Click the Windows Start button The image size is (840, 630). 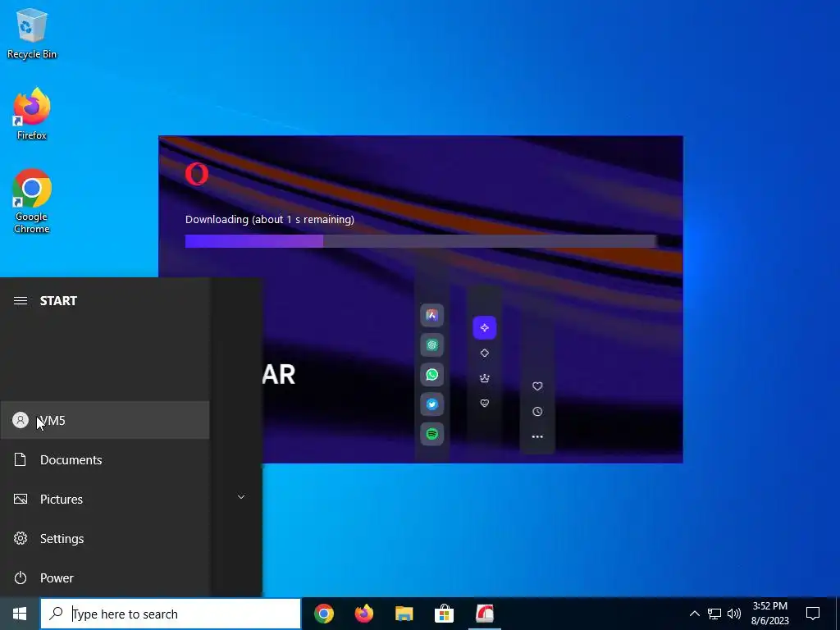point(20,614)
